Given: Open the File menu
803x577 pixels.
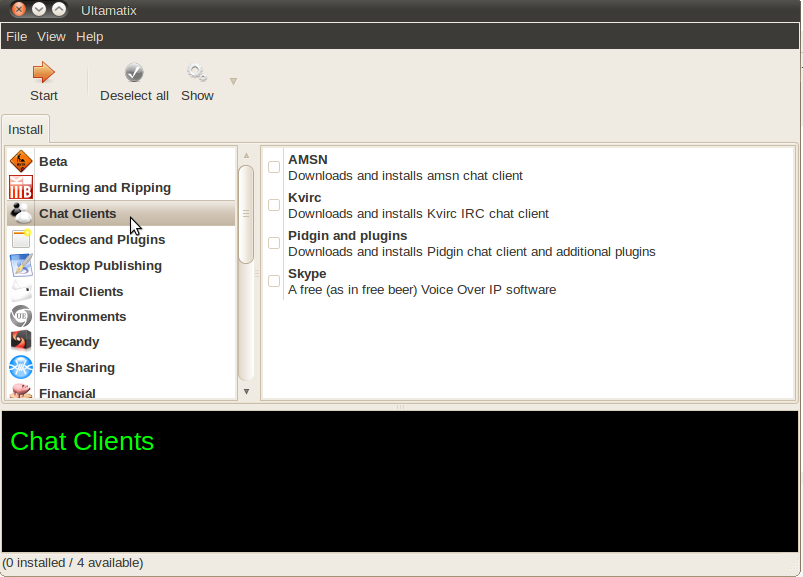Looking at the screenshot, I should tap(16, 37).
